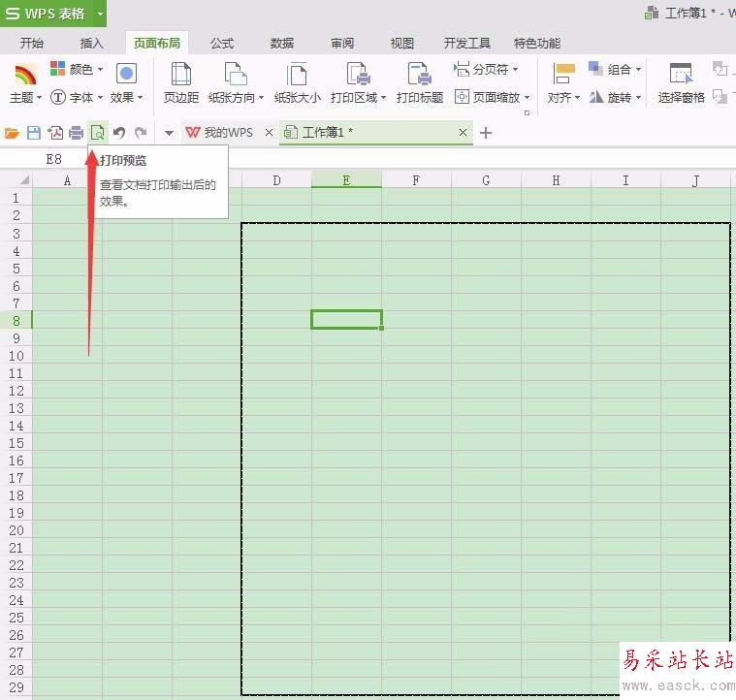Expand the WPS 表格 menu arrow
736x700 pixels.
coord(100,14)
